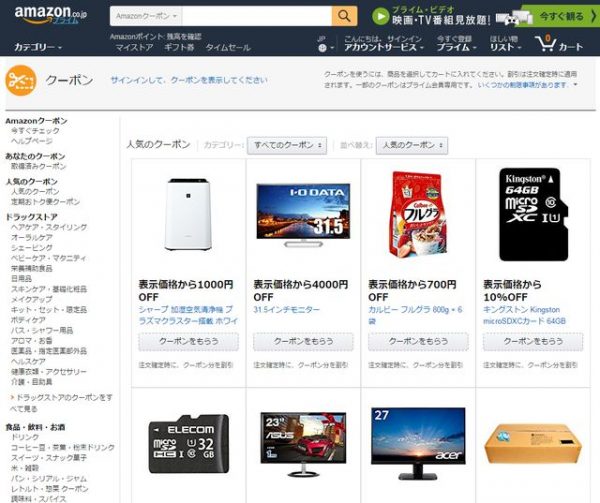The height and width of the screenshot is (503, 600).
Task: Get coupon for Calbee フルグラ
Action: [x=418, y=342]
